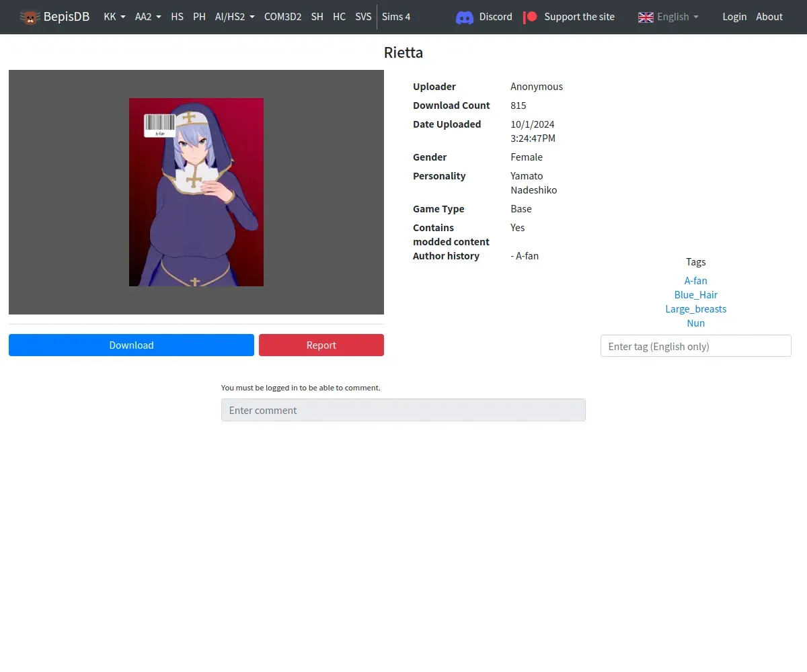807x672 pixels.
Task: Open the A-fan tag
Action: (x=696, y=281)
